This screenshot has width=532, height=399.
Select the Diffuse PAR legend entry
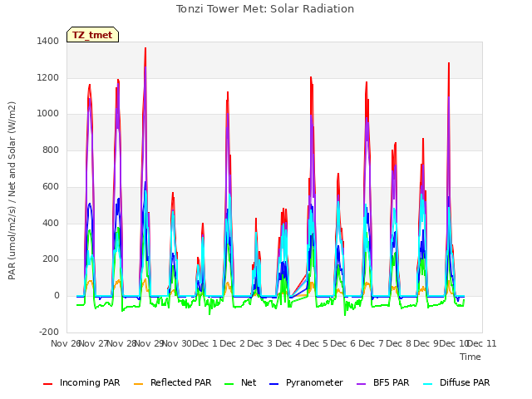[x=456, y=382]
